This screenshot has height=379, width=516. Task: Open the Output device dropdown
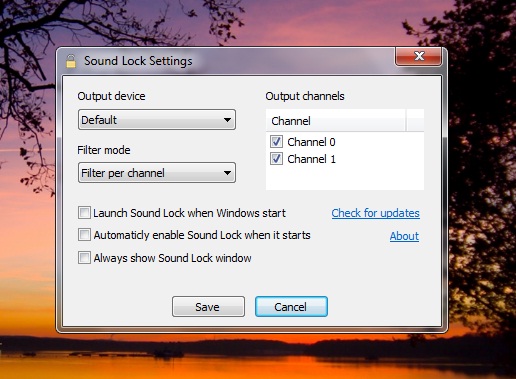point(157,120)
